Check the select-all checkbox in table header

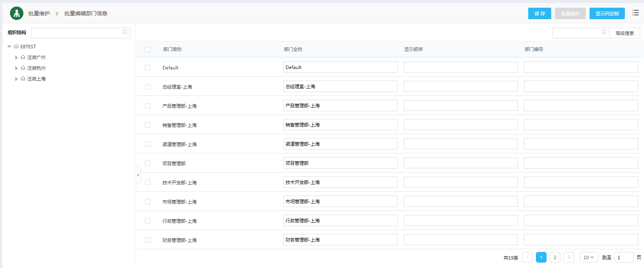coord(148,49)
